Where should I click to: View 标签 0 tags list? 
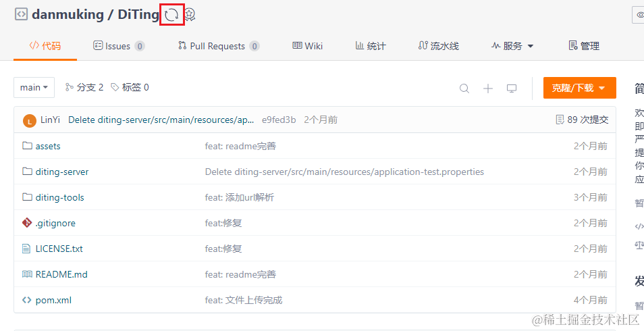[x=130, y=87]
